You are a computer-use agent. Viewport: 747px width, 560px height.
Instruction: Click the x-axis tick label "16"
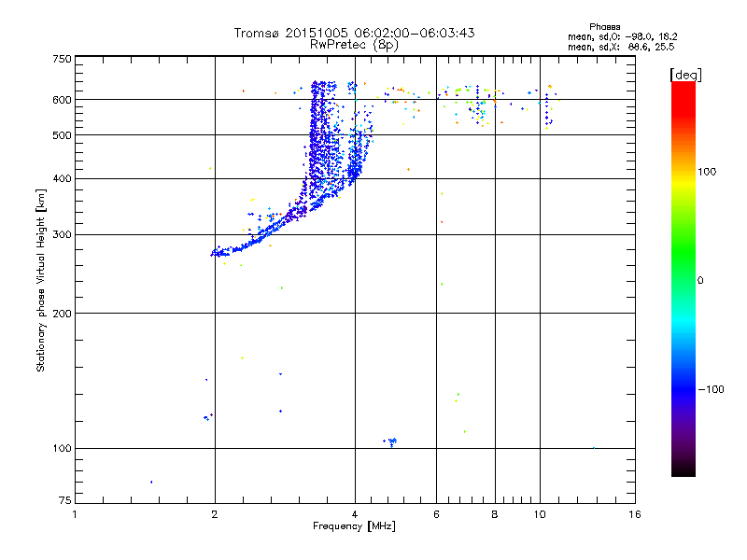coord(635,514)
